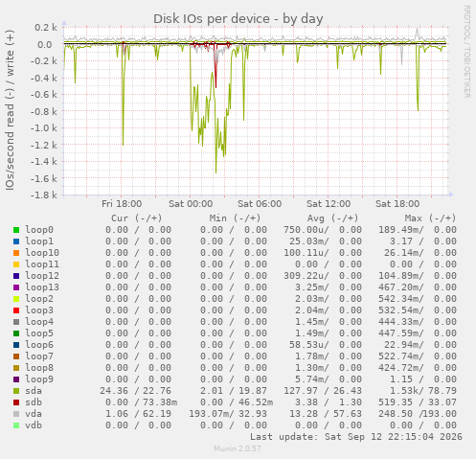Click the loop1 blue legend swatch
Image resolution: width=476 pixels, height=459 pixels.
(16, 241)
